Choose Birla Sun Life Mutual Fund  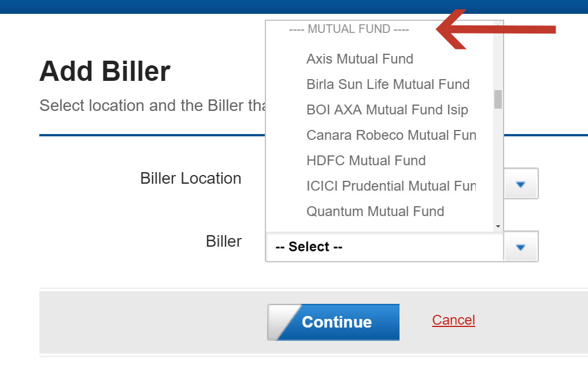pyautogui.click(x=387, y=84)
